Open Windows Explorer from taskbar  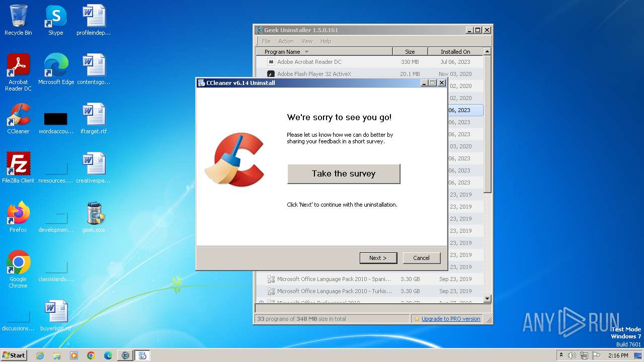[57, 355]
